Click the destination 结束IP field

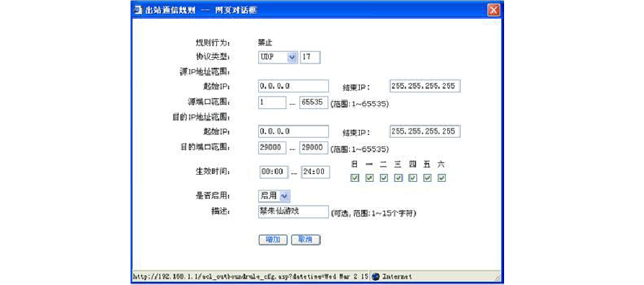(425, 131)
